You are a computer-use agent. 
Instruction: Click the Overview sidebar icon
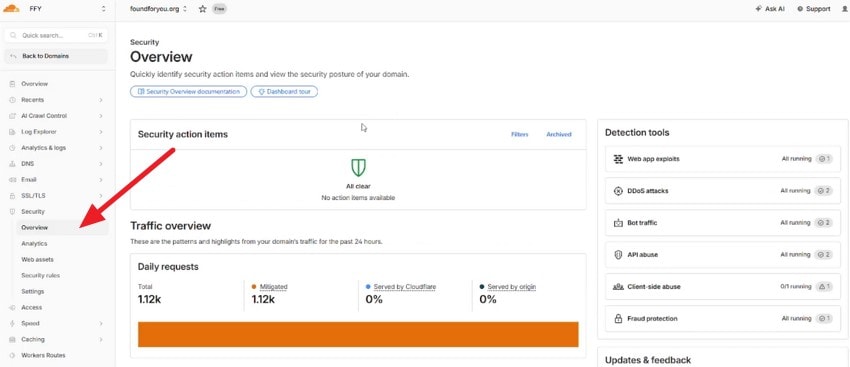(12, 84)
